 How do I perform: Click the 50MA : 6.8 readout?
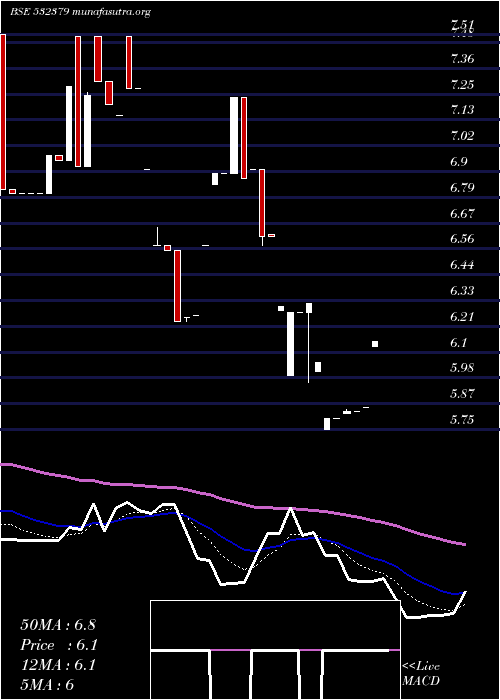pyautogui.click(x=58, y=625)
